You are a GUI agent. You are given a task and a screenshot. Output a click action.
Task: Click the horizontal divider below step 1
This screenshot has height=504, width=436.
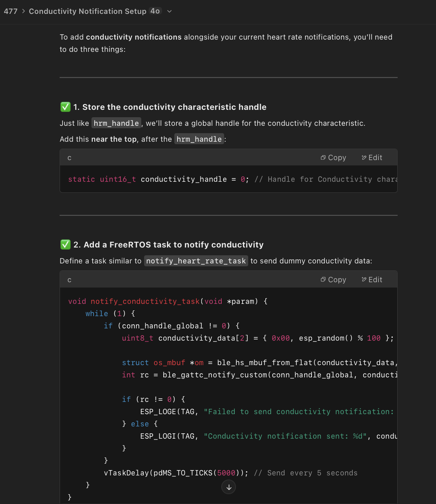click(x=229, y=215)
